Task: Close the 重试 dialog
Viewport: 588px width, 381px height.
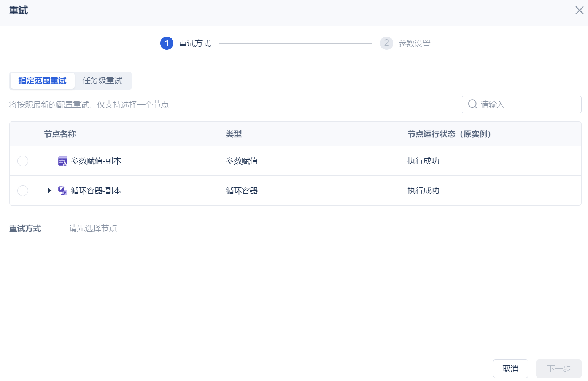Action: pos(579,10)
